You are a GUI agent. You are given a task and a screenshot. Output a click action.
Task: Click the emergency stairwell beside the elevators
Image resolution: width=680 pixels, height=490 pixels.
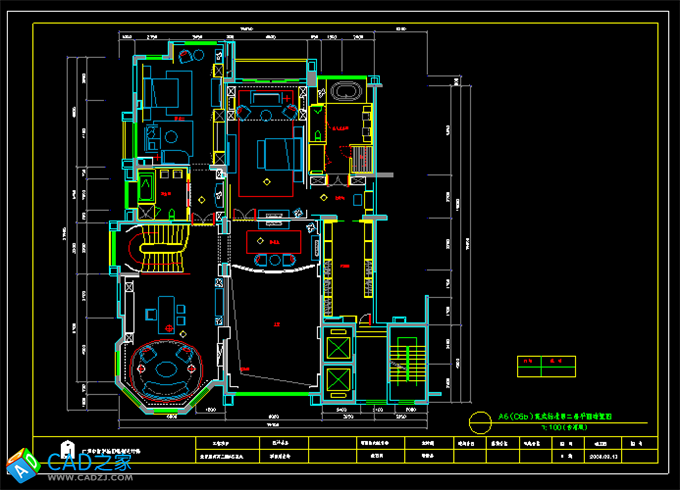404,361
